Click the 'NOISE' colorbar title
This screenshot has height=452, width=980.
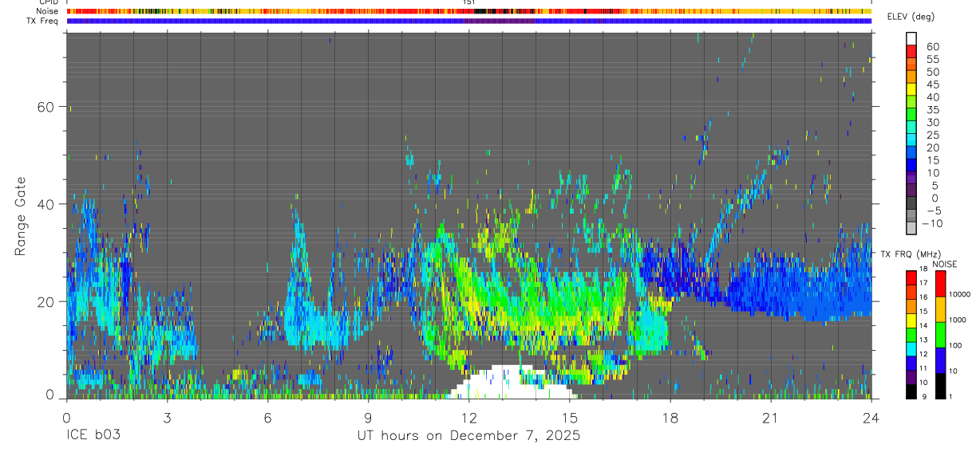[944, 265]
